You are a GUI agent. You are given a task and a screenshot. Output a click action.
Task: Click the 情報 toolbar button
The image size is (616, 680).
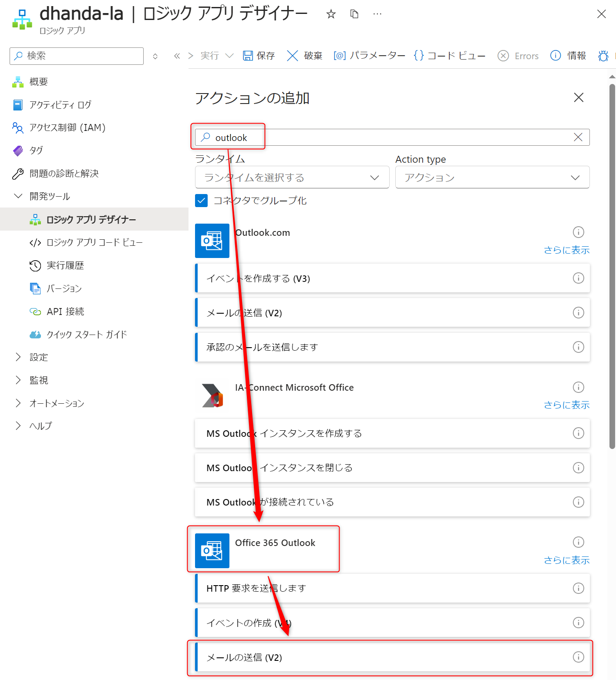[x=568, y=56]
